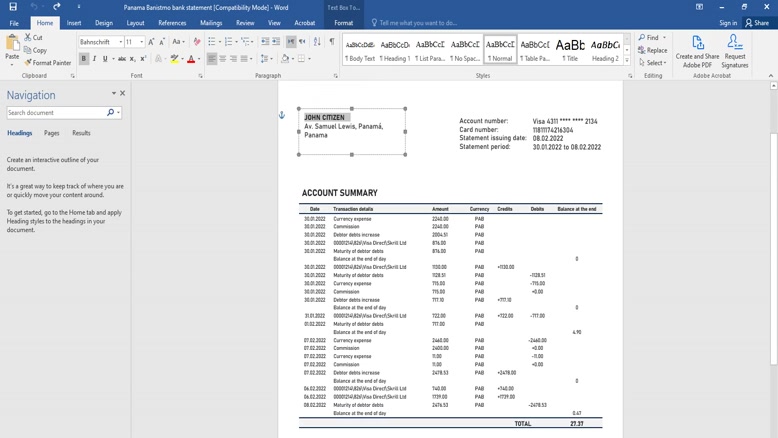Click the Increase Indent icon
Screen dimensions: 778x438
click(x=276, y=42)
